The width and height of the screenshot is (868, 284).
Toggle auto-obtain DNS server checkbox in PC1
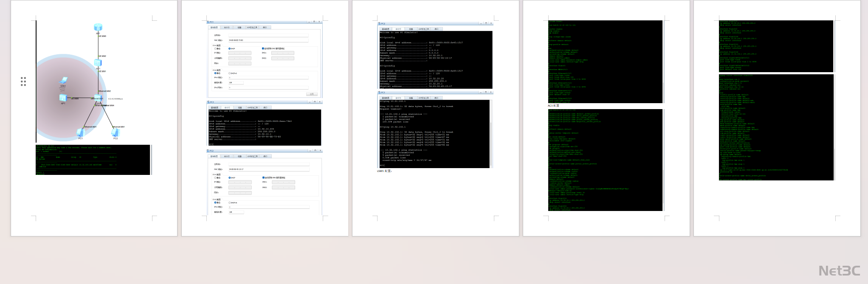click(x=263, y=48)
